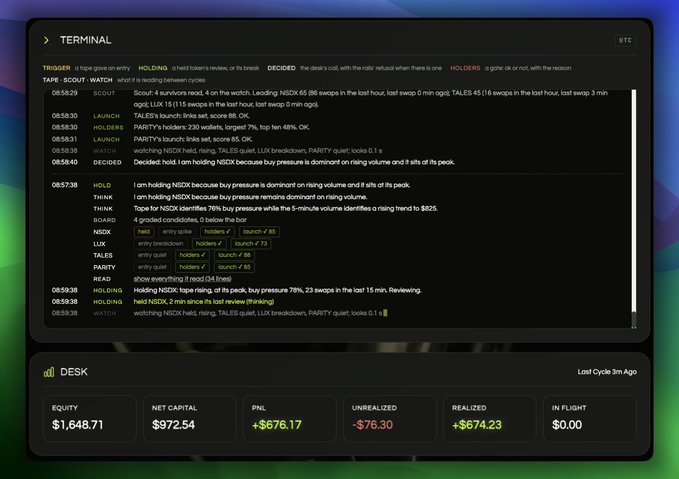This screenshot has width=679, height=479.
Task: Open the EQUITY $1,648.71 card
Action: click(x=90, y=418)
